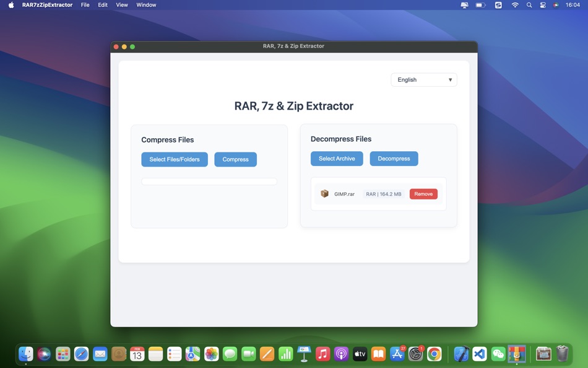
Task: Open Books from the dock
Action: 378,354
